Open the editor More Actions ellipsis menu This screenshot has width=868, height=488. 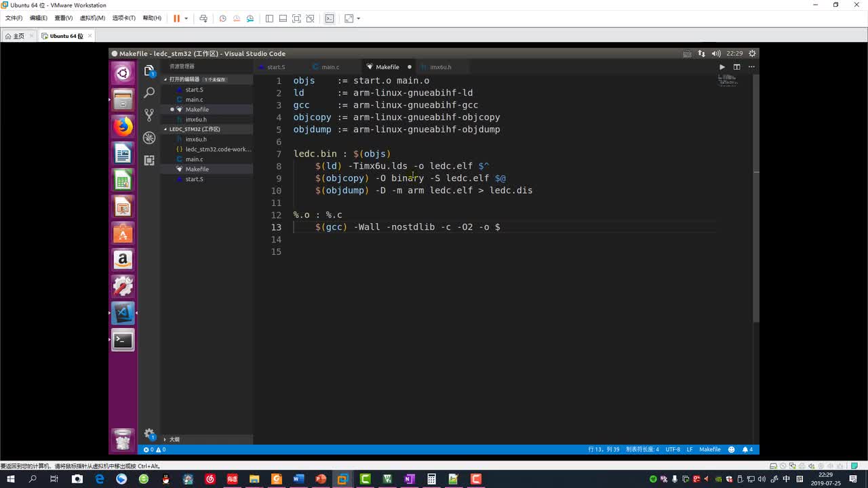[751, 67]
